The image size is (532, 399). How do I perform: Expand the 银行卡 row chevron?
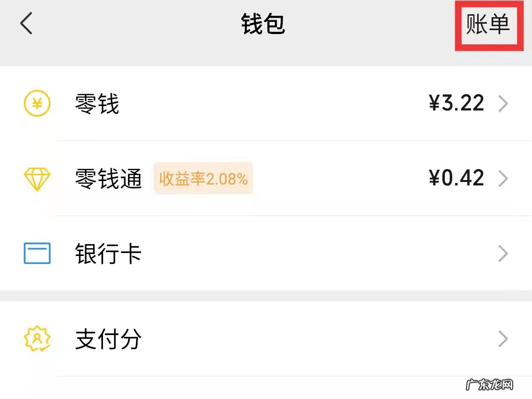(503, 254)
